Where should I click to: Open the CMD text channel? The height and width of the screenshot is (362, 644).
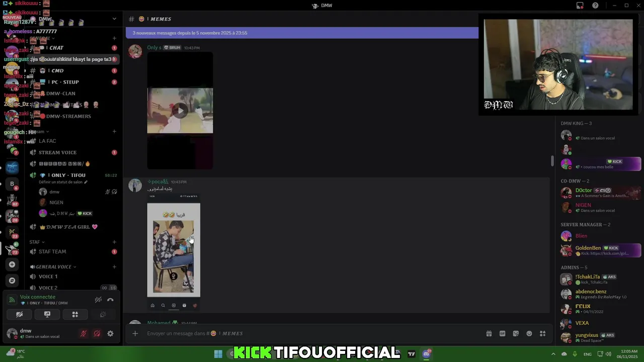click(73, 71)
